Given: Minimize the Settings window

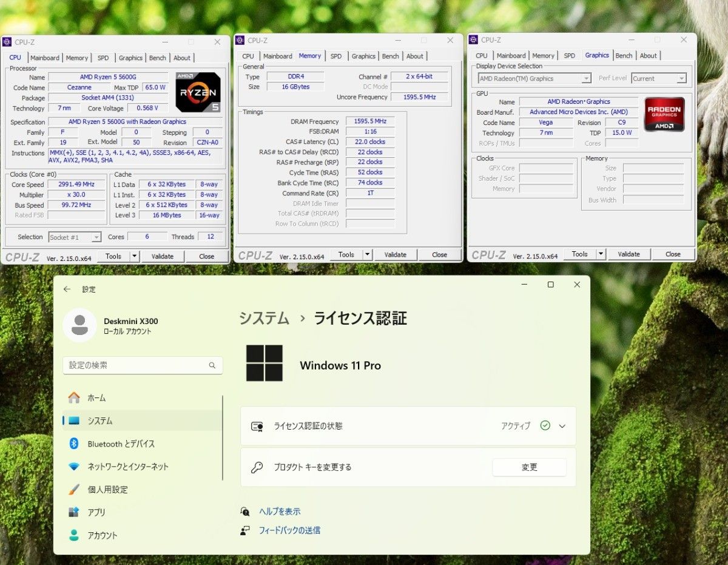Looking at the screenshot, I should coord(524,285).
